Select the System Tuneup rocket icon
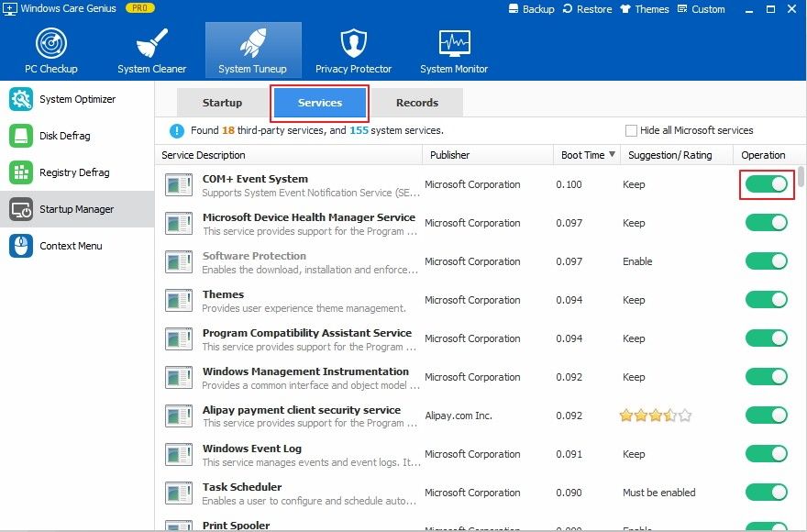This screenshot has width=807, height=532. pos(253,43)
